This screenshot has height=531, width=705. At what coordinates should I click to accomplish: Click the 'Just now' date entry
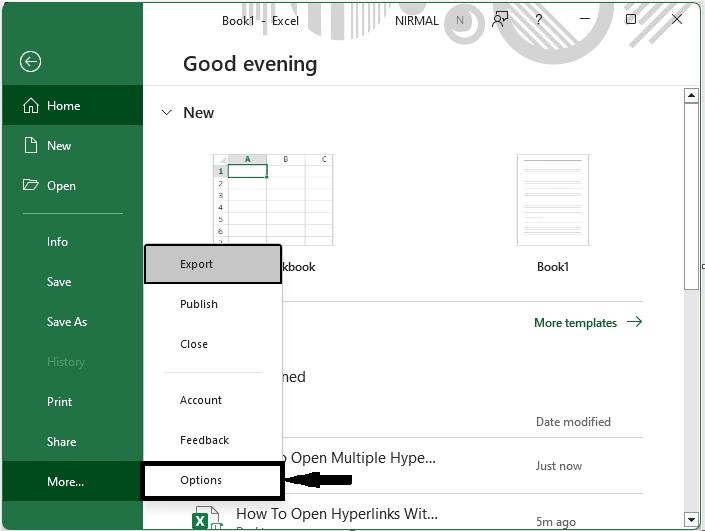558,466
